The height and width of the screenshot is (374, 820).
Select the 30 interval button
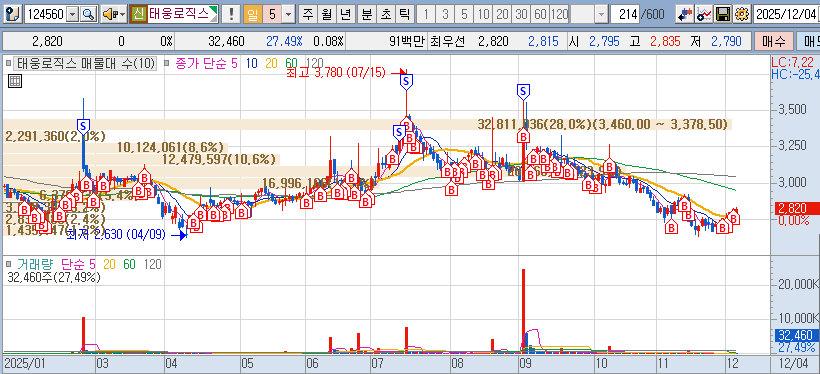[521, 14]
